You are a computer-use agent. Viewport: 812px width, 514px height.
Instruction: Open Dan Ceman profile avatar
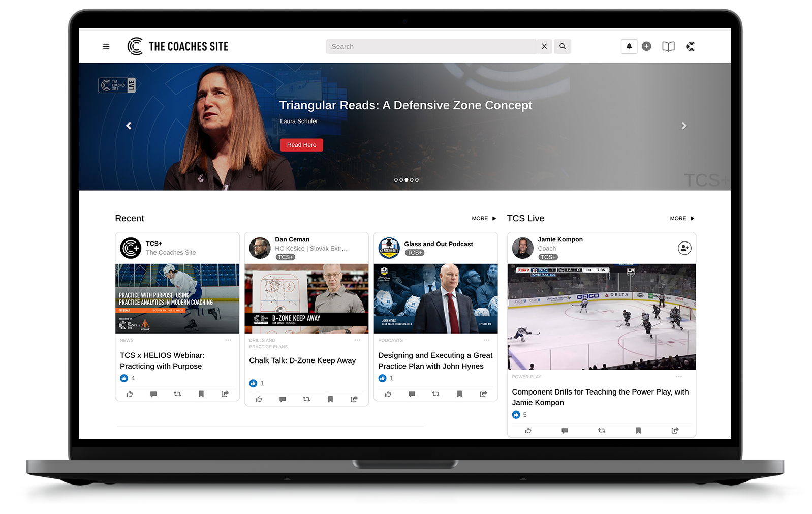tap(260, 248)
